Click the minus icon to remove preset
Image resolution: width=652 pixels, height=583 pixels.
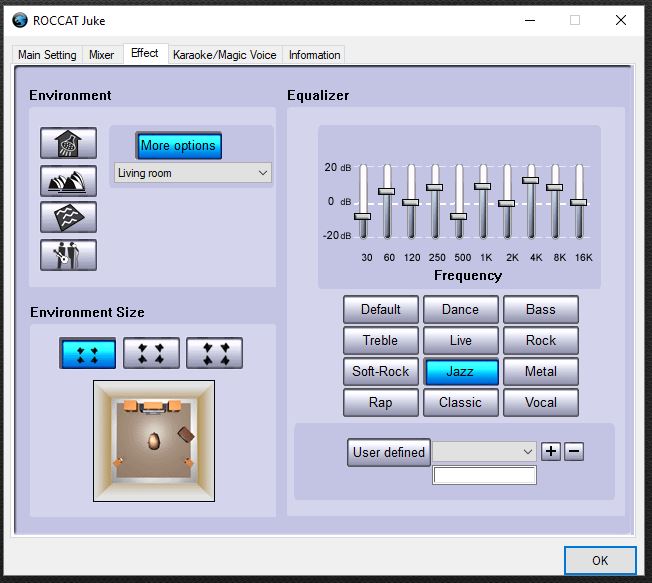coord(574,451)
